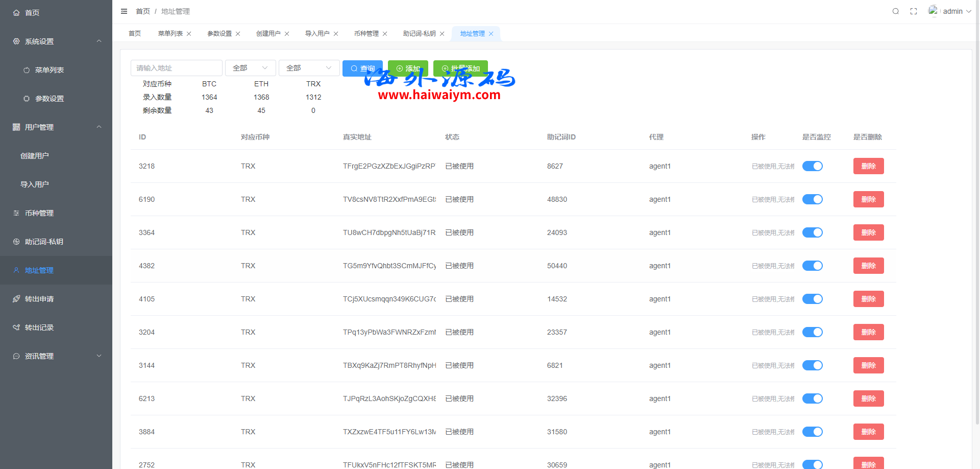
Task: Toggle monitoring switch for ID 3218
Action: coord(812,166)
